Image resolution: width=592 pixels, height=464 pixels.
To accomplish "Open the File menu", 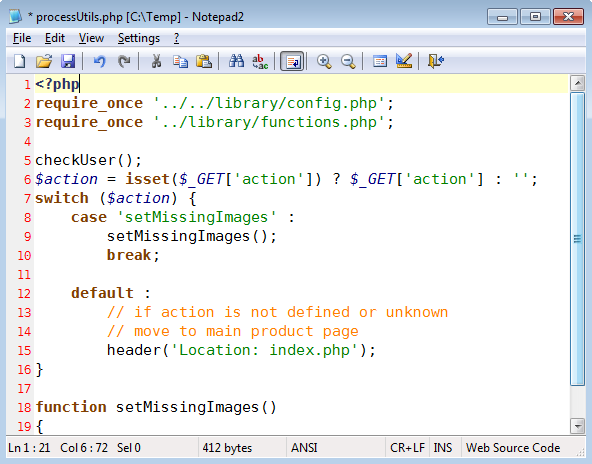I will pos(22,38).
